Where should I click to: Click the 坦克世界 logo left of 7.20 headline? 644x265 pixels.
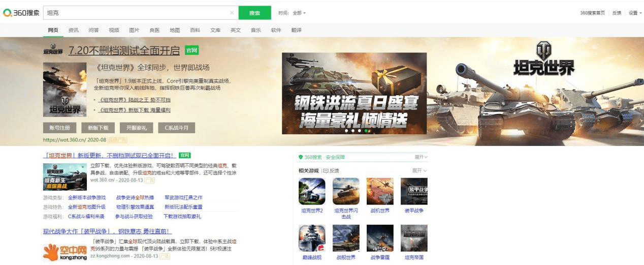click(53, 50)
